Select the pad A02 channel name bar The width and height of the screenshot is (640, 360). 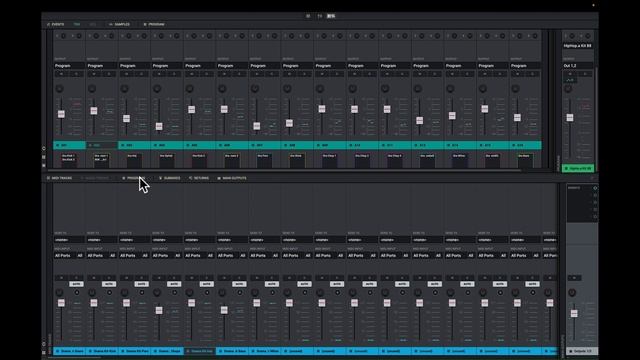102,145
